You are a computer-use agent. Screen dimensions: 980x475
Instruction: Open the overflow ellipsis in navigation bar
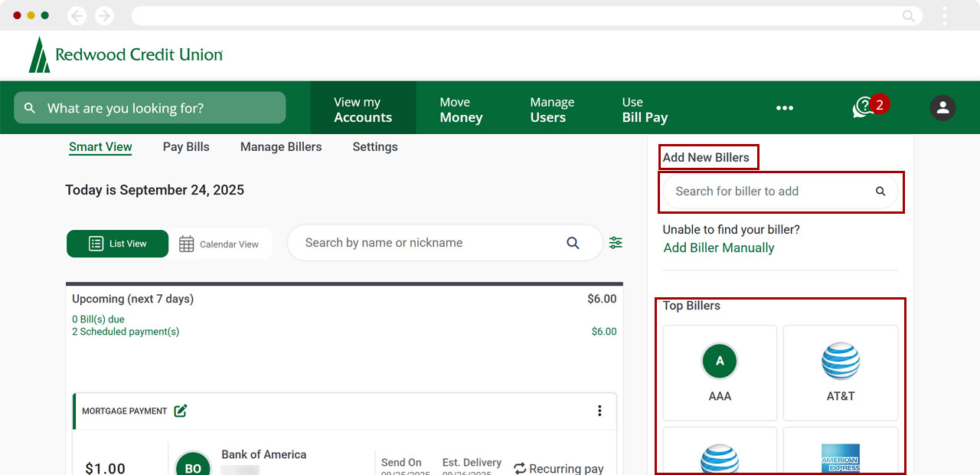click(x=784, y=107)
